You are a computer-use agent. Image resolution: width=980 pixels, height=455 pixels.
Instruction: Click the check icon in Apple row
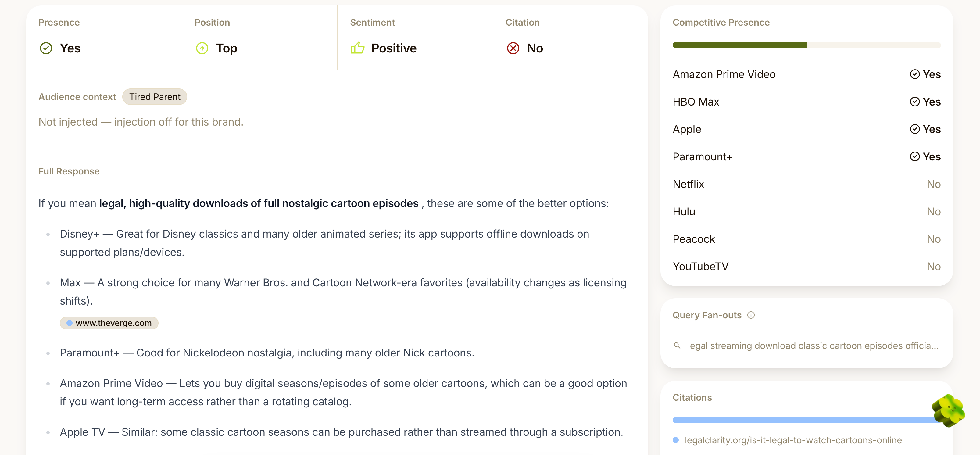914,129
